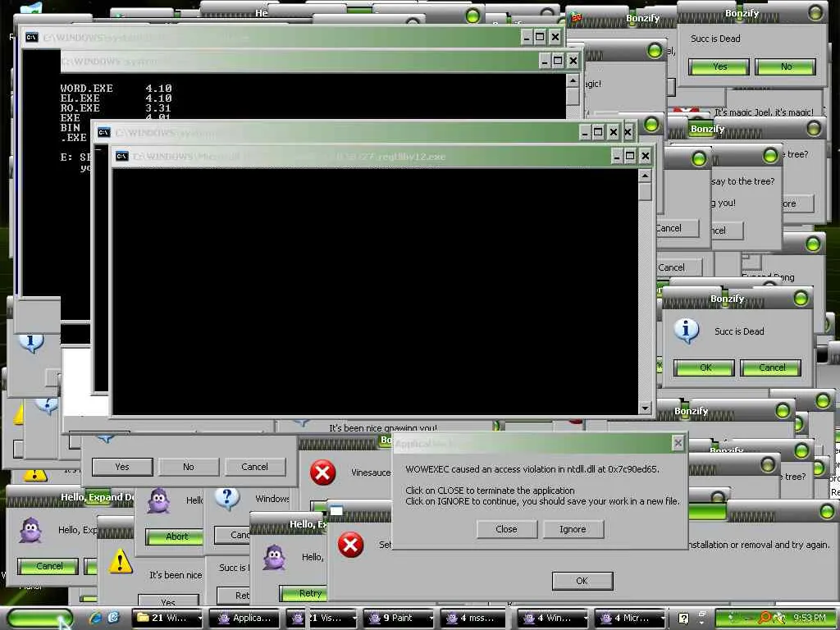
Task: Open system menu icon of regtlibv12.exe console
Action: click(x=122, y=156)
